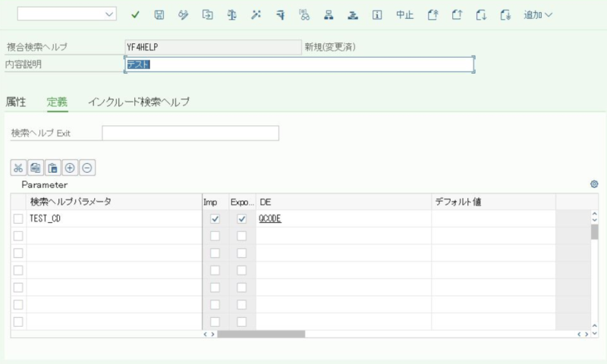Screen dimensions: 607x364
Task: Click the Cut scissors icon above Parameter table
Action: [x=18, y=168]
